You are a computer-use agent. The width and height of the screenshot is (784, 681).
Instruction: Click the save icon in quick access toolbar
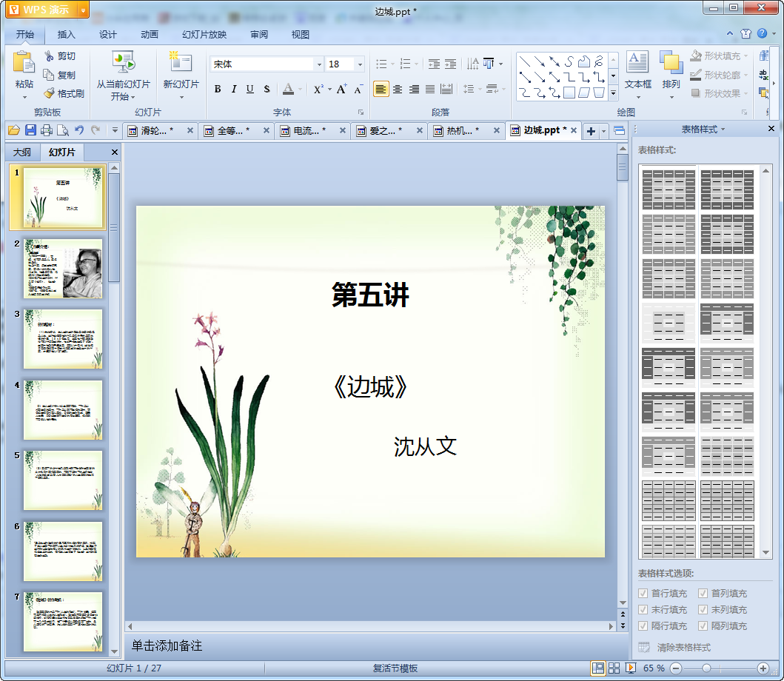pos(30,130)
